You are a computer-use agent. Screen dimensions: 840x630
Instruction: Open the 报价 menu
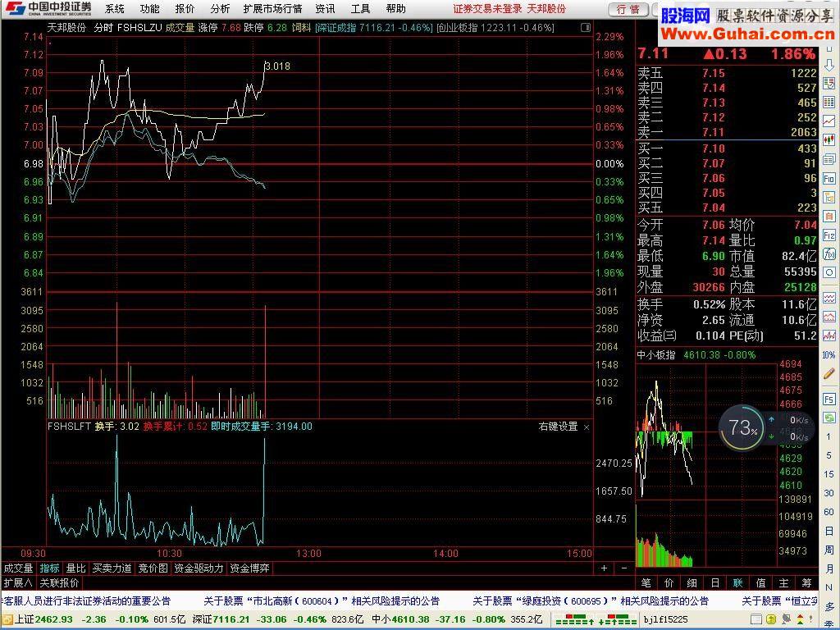click(185, 8)
